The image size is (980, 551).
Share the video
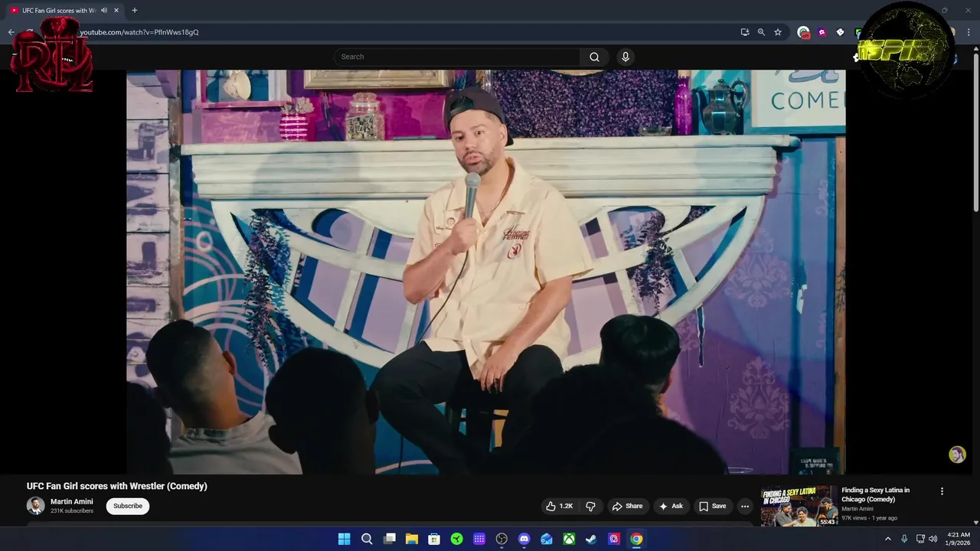tap(627, 506)
